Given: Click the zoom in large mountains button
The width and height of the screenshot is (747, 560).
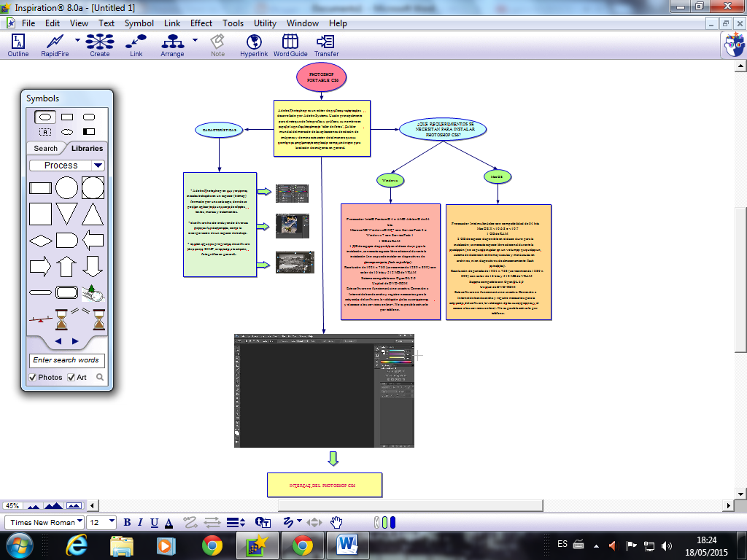Looking at the screenshot, I should click(x=53, y=506).
